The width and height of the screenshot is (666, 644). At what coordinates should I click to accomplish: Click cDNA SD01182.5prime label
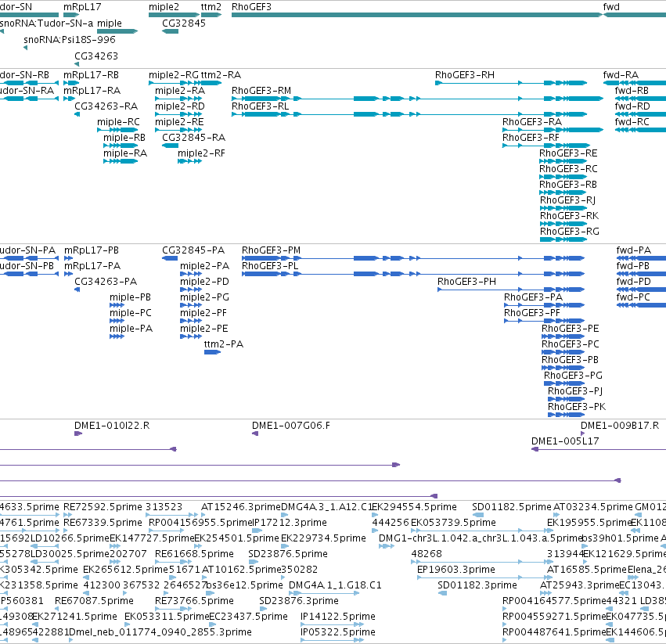[512, 507]
